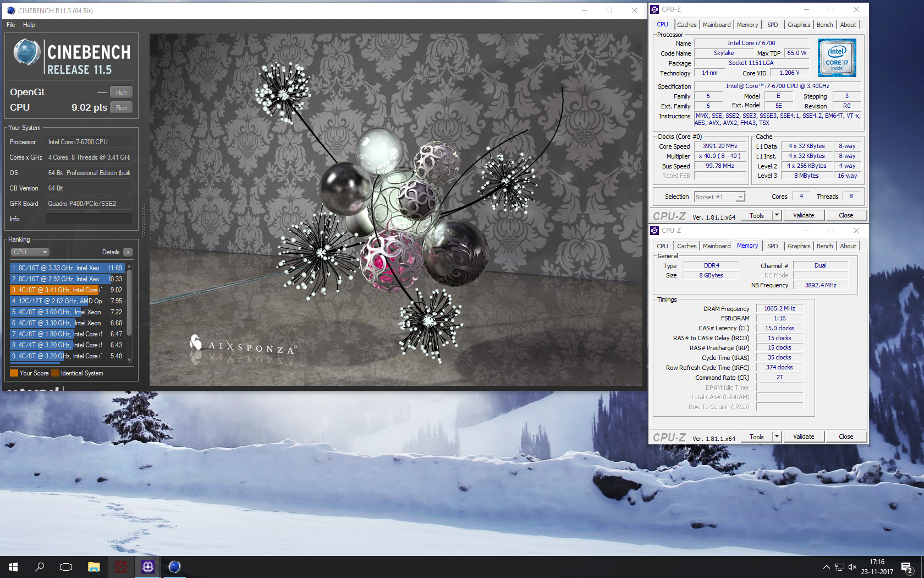Click the Core Speed value 3991.20 MHz
Screen dimensions: 924x578
pos(720,146)
